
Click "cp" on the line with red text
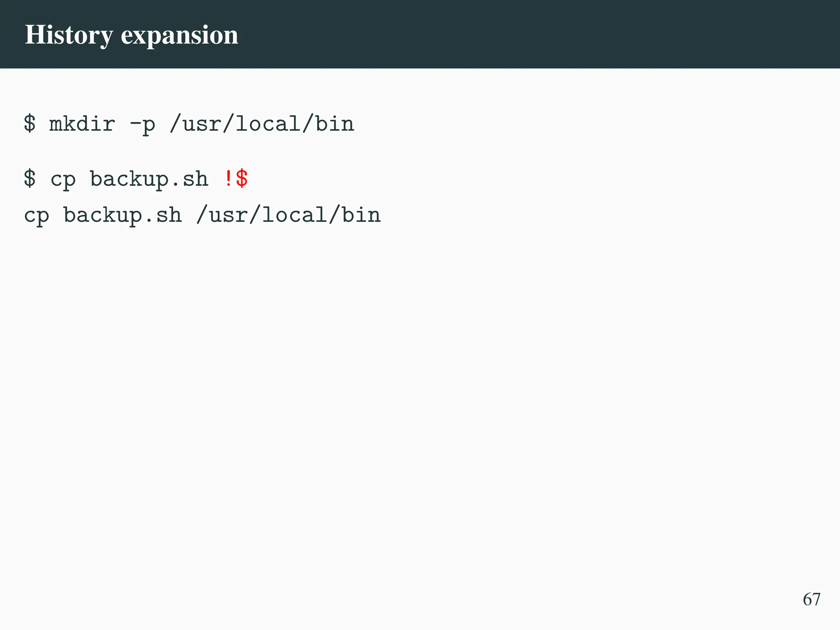coord(63,180)
